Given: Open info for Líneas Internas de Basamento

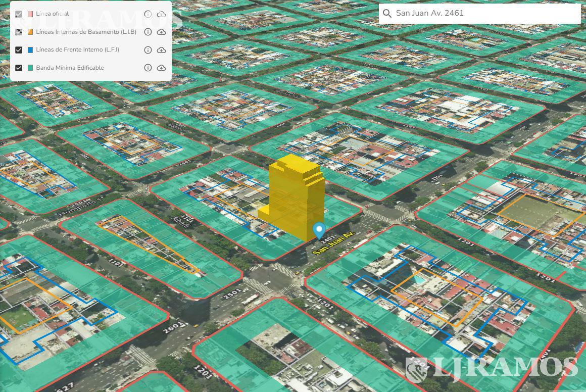Looking at the screenshot, I should (x=148, y=32).
